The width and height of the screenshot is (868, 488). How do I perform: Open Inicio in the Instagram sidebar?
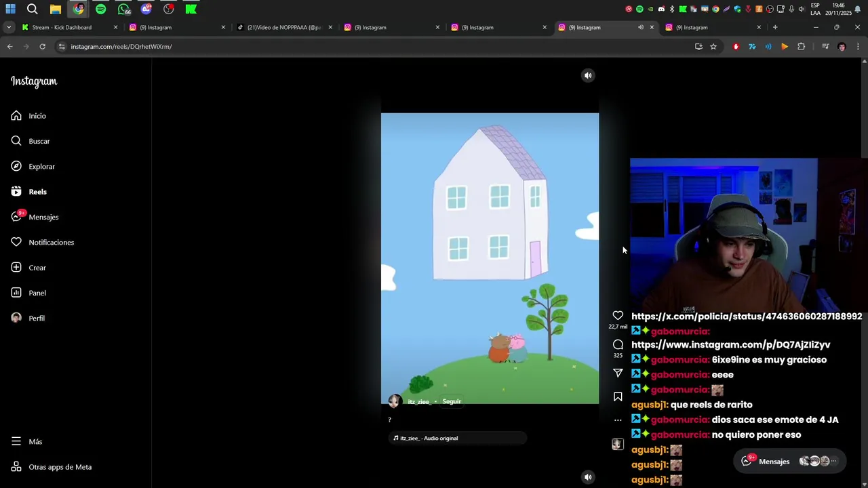point(28,116)
